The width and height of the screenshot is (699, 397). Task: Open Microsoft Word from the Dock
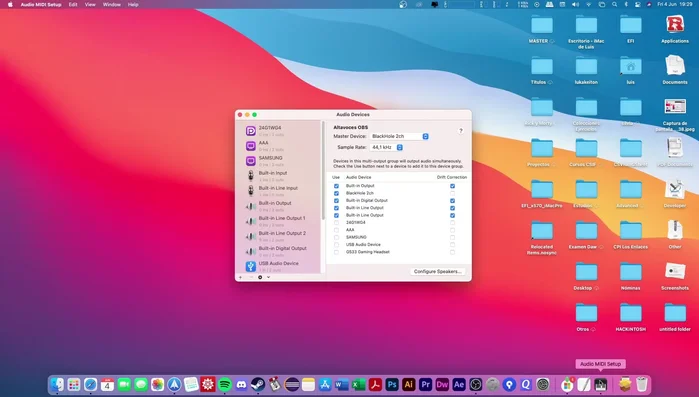[342, 385]
